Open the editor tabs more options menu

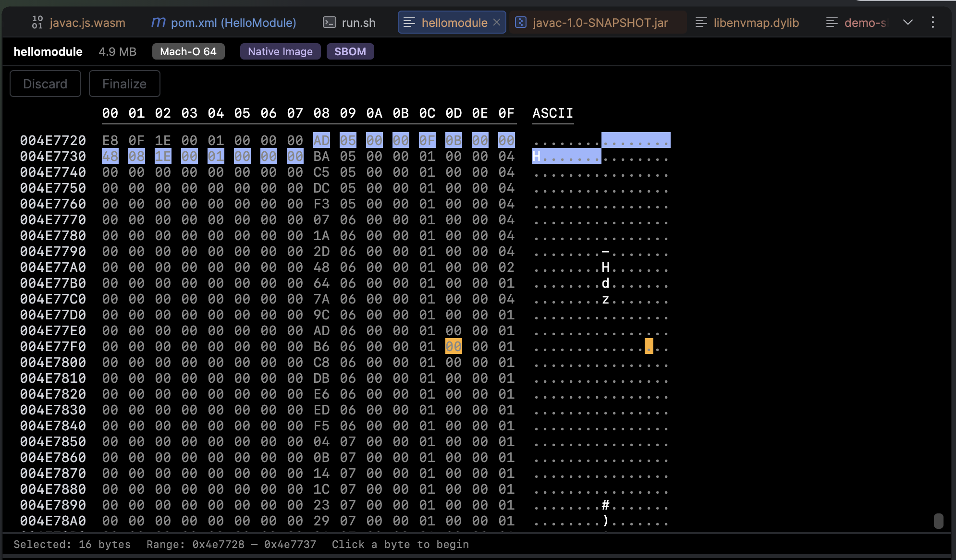932,22
